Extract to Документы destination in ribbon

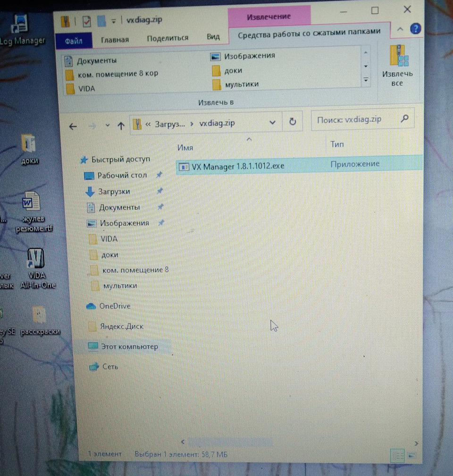click(x=91, y=61)
